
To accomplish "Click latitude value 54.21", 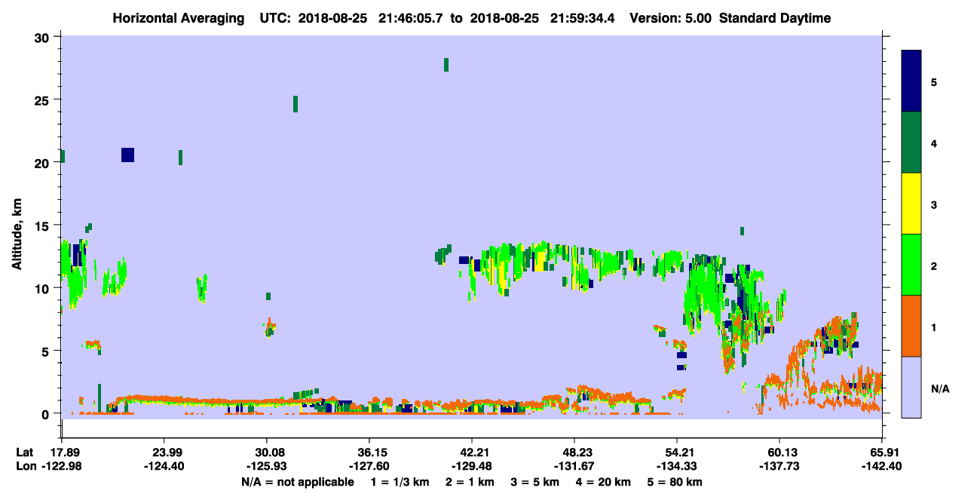I will coord(677,452).
